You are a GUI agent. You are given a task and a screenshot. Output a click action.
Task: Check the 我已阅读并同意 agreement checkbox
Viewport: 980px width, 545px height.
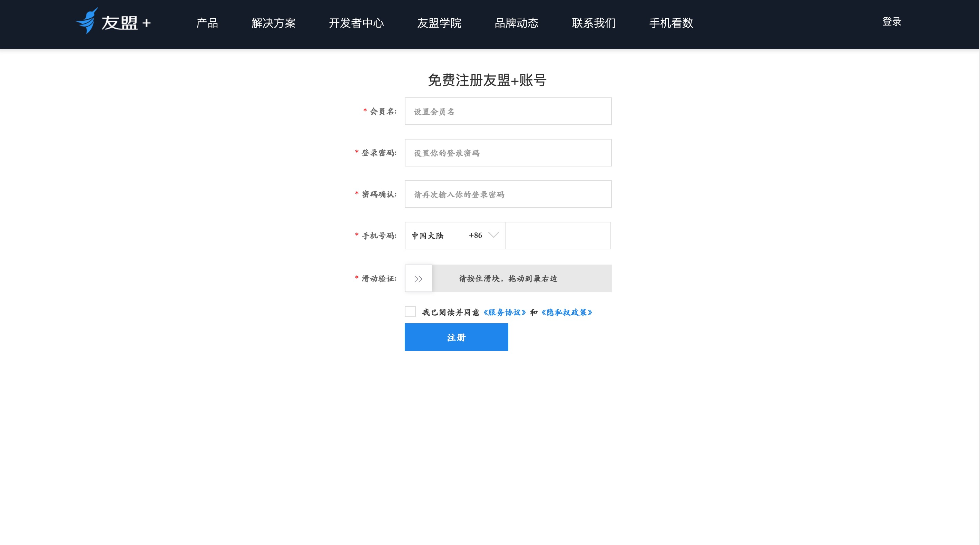click(410, 312)
